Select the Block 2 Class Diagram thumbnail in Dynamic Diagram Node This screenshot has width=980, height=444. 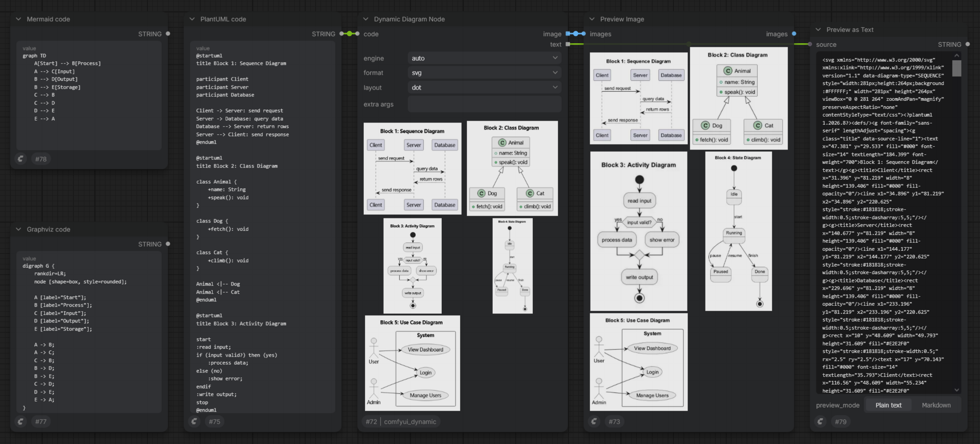(x=512, y=168)
